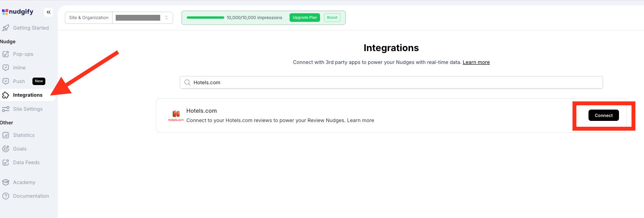Click the 10,000/10,000 impressions text

coord(254,18)
